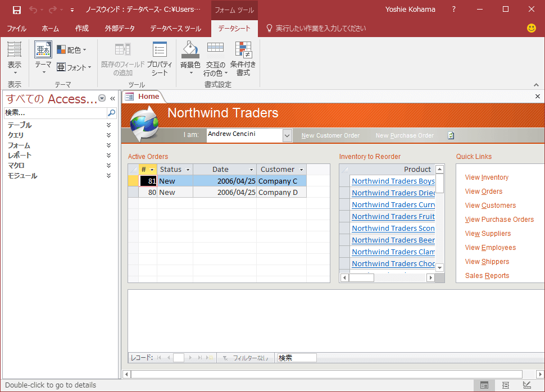Switch to the データベース ツール tab
Screen dimensions: 545x392
[175, 29]
